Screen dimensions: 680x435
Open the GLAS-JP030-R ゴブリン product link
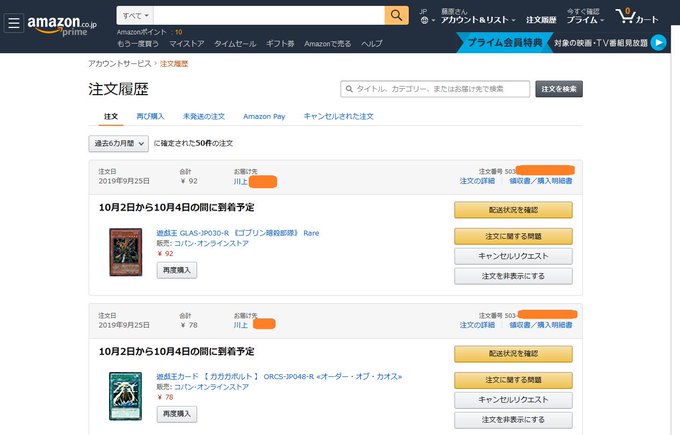pos(238,233)
